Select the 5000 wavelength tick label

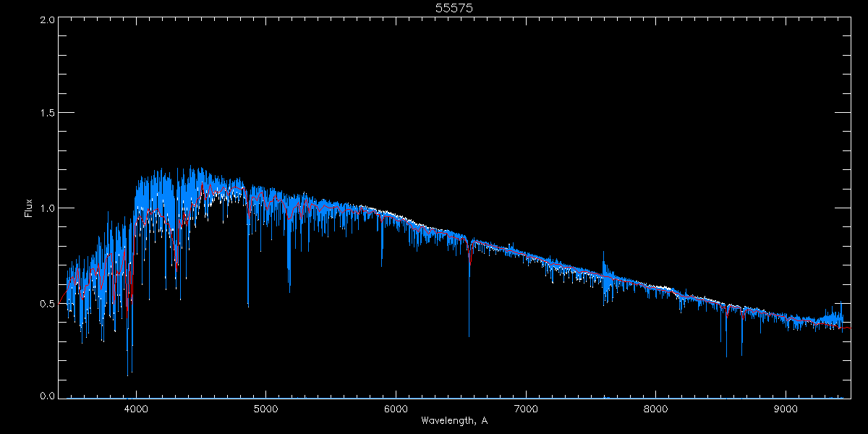click(265, 407)
